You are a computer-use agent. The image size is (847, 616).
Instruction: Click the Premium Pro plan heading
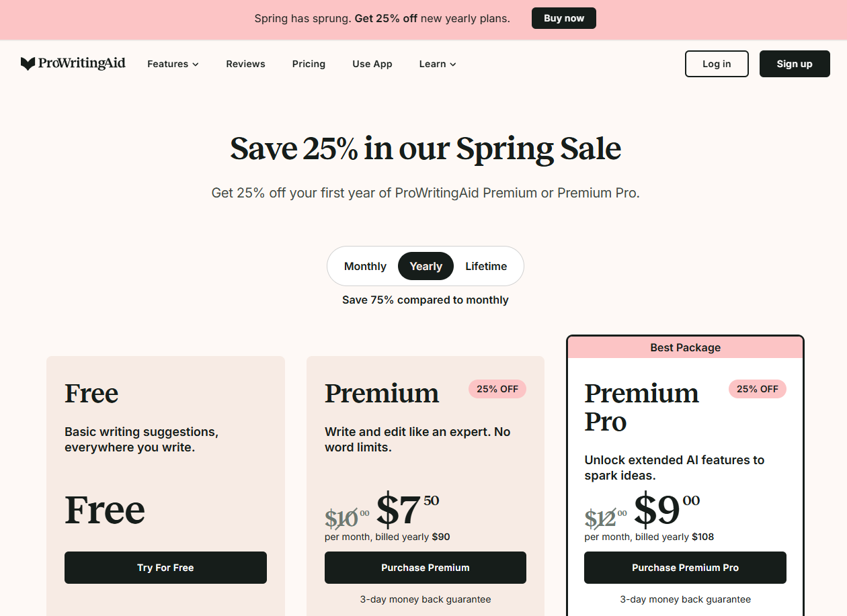(x=641, y=407)
